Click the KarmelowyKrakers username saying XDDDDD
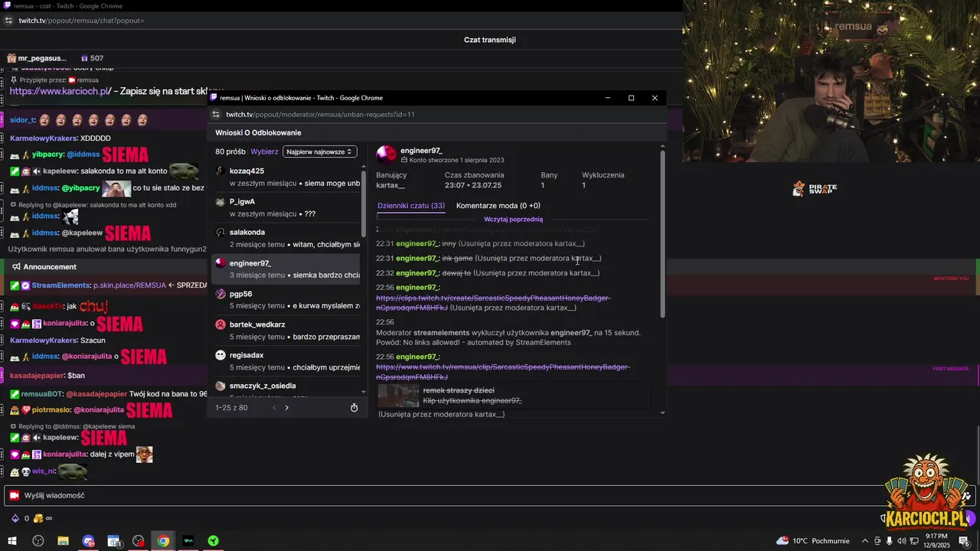Image resolution: width=980 pixels, height=551 pixels. [44, 139]
